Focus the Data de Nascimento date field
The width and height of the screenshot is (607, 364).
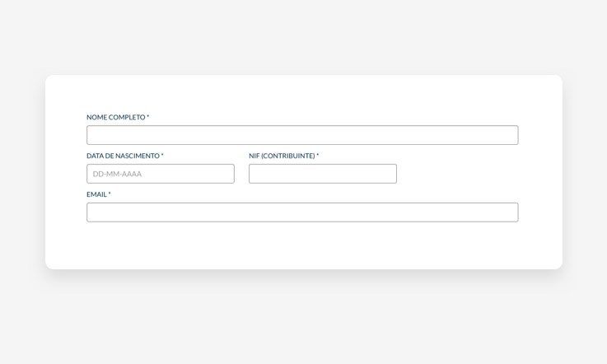click(161, 174)
